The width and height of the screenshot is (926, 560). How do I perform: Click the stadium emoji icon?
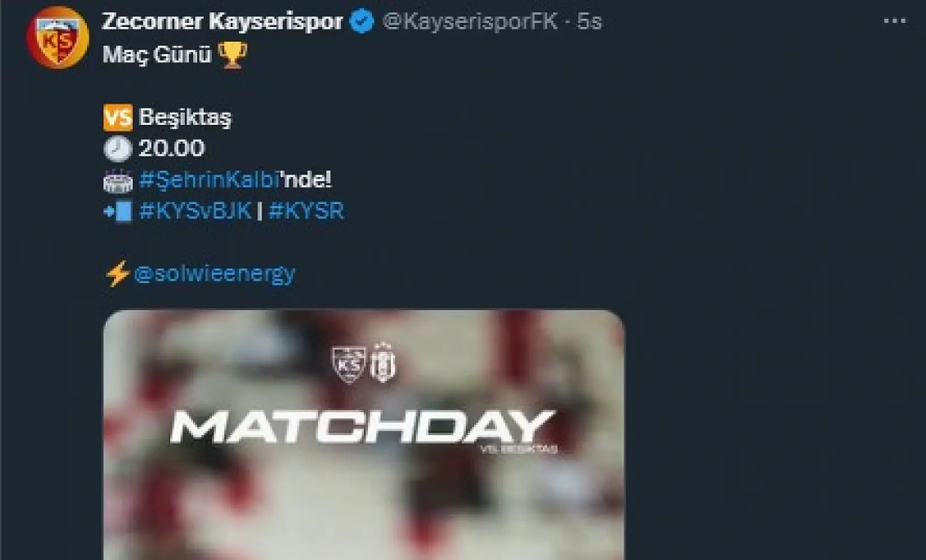(x=118, y=181)
